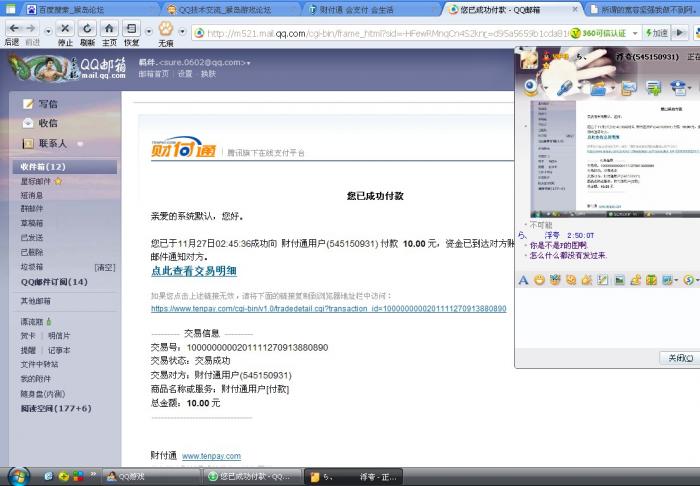Switch to the 百度搜索 forum tab
The image size is (700, 486).
89,9
